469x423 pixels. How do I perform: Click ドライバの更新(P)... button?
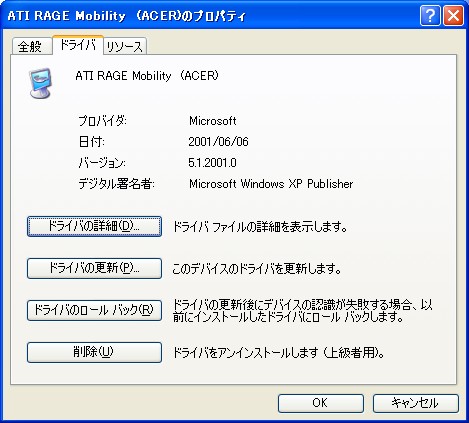click(x=94, y=268)
